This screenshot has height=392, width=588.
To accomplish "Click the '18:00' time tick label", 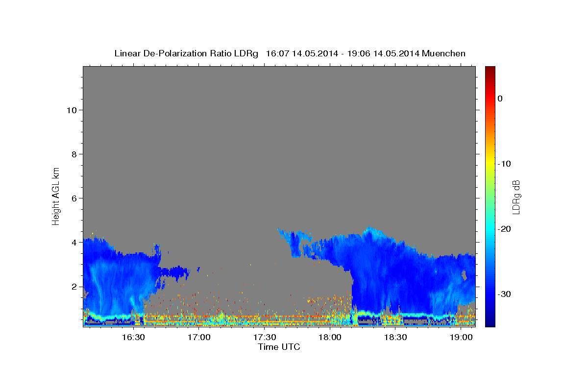I will click(x=330, y=337).
